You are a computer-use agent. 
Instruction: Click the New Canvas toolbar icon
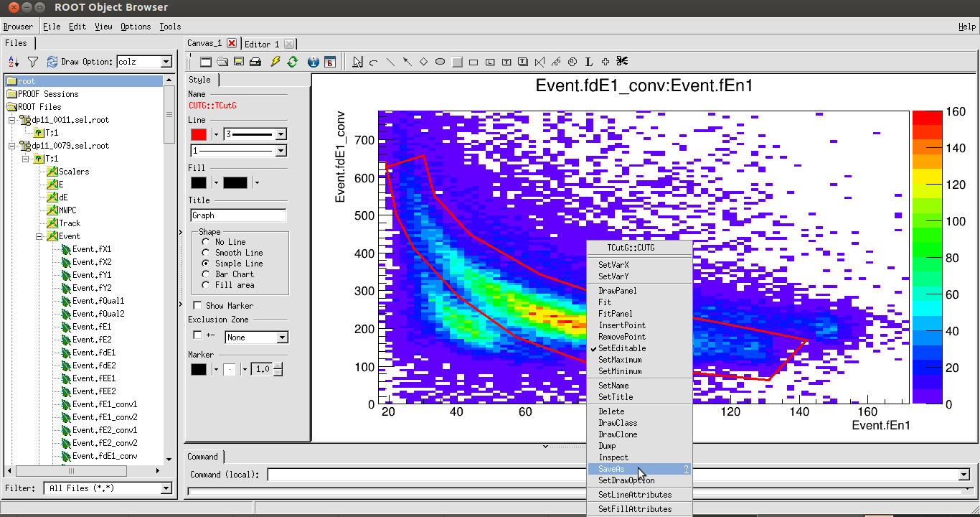206,62
